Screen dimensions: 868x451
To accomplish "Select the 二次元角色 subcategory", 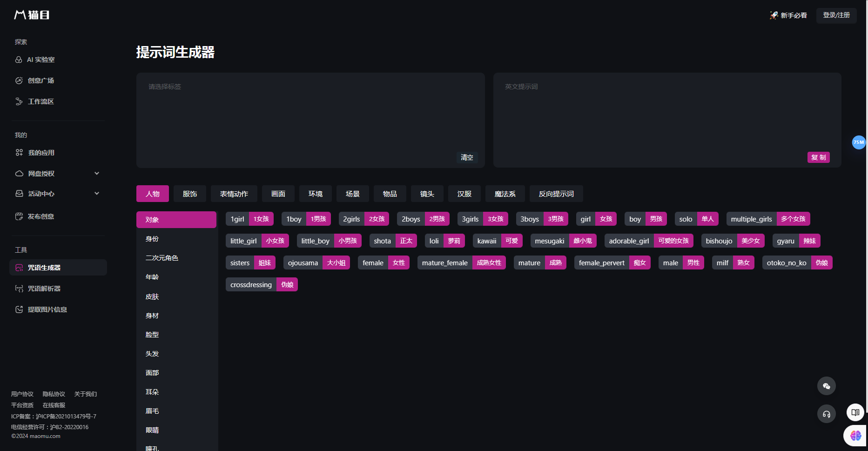I will point(176,258).
